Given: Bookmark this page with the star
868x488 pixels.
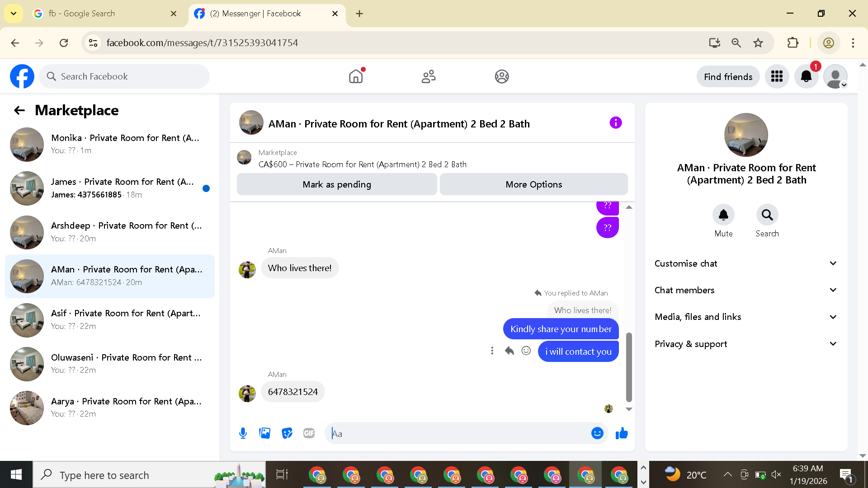Looking at the screenshot, I should 758,43.
